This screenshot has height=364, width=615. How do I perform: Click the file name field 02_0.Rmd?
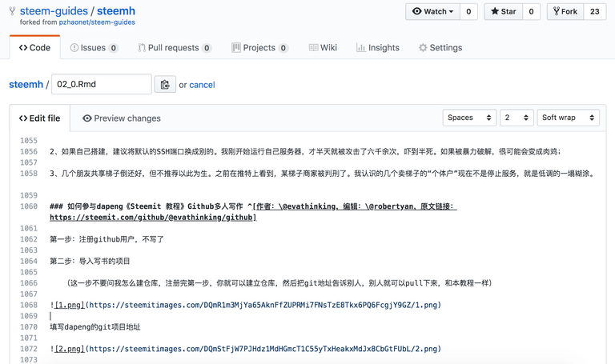click(102, 84)
